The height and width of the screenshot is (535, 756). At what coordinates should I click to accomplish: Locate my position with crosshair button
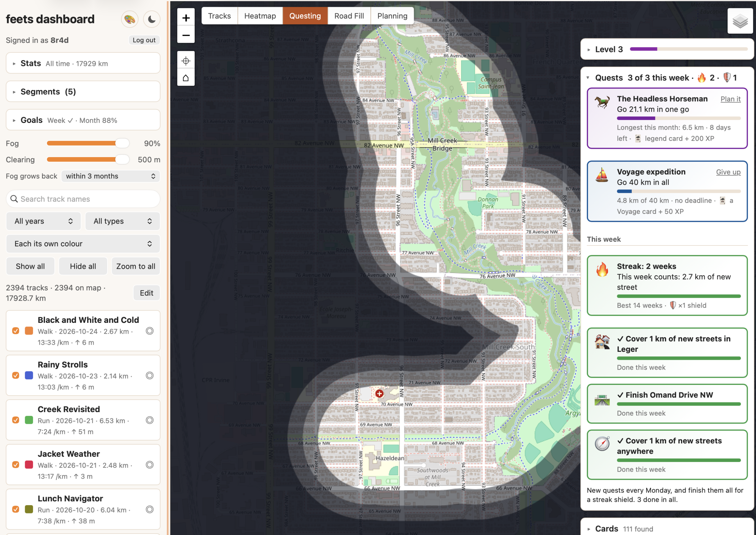click(x=186, y=61)
